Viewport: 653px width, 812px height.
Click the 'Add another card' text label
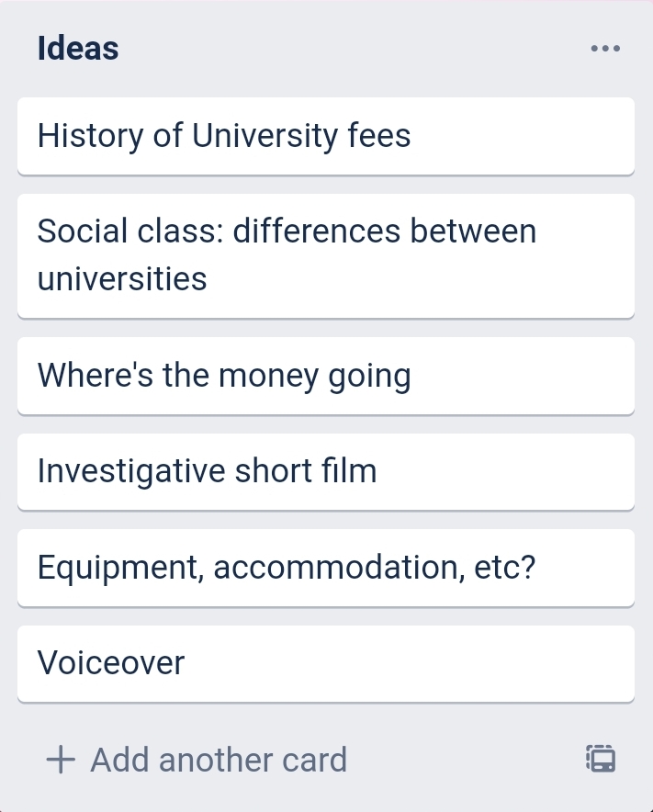click(219, 760)
